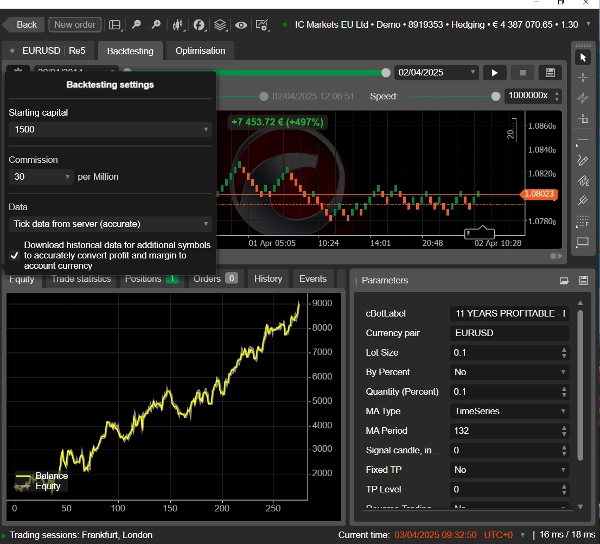This screenshot has height=544, width=600.
Task: Click the Parameters panel scrollbar
Action: [580, 384]
